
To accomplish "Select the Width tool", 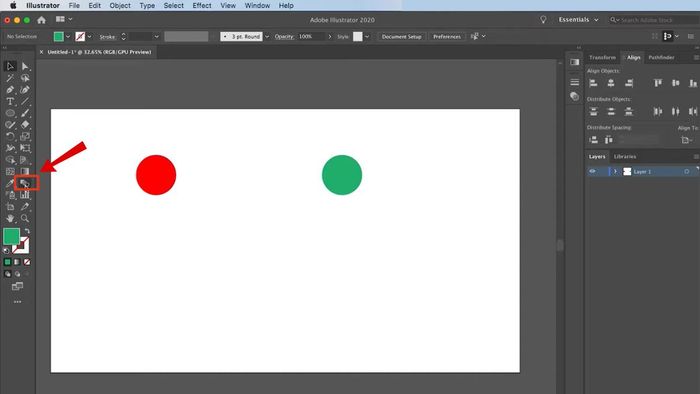I will click(x=10, y=148).
